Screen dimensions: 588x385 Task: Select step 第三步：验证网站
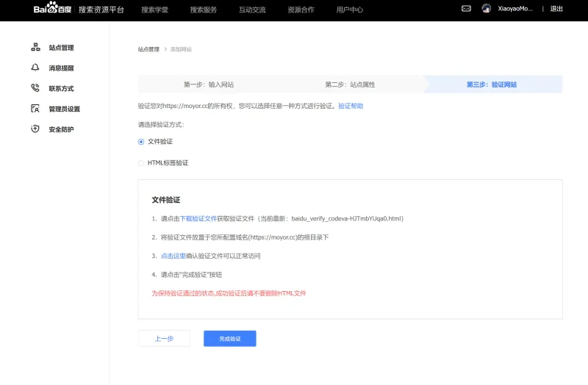tap(492, 84)
